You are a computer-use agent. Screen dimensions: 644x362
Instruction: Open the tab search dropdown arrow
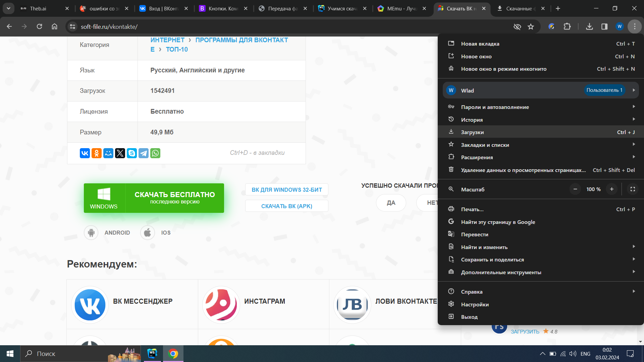click(x=8, y=8)
